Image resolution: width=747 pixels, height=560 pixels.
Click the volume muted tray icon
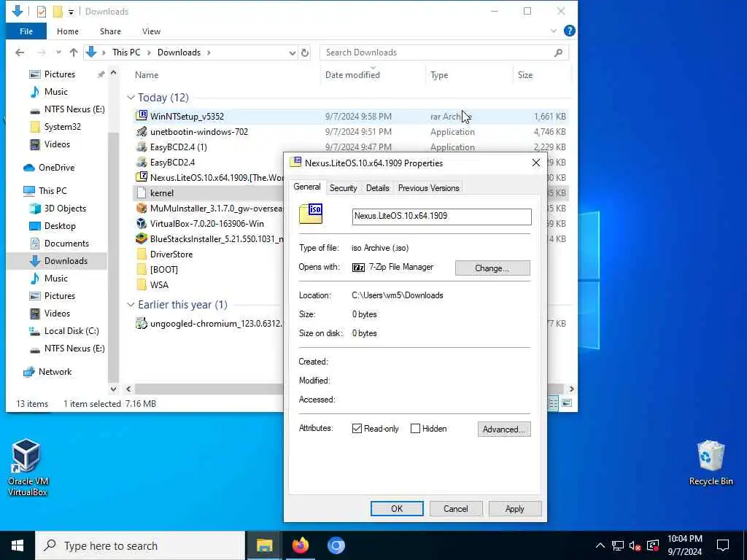[635, 545]
